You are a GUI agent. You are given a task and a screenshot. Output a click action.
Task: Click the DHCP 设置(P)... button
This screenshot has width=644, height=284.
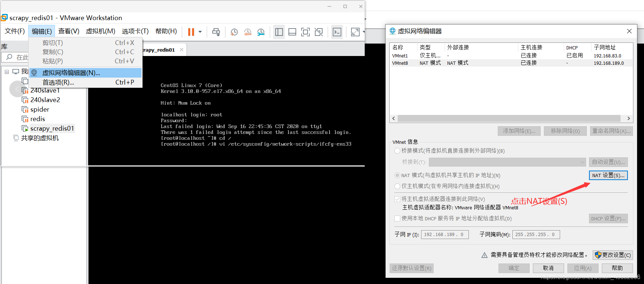(608, 218)
